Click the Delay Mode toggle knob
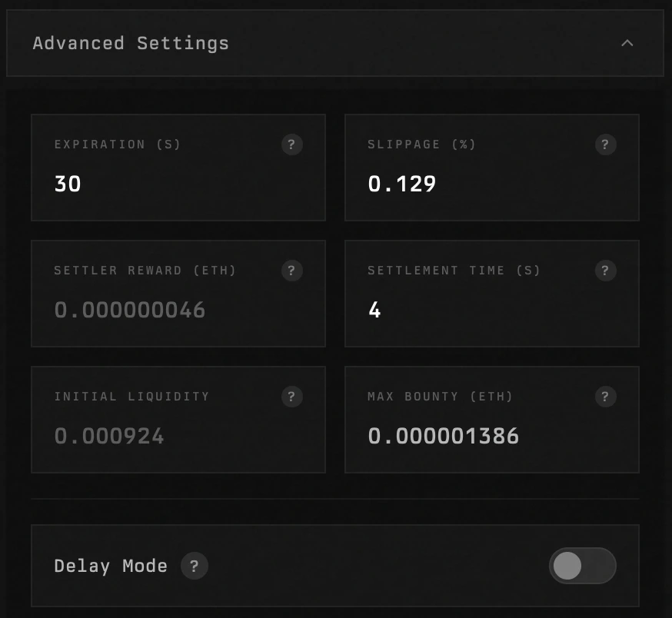 click(568, 566)
